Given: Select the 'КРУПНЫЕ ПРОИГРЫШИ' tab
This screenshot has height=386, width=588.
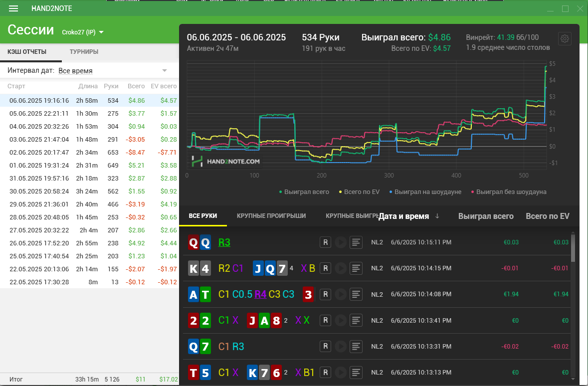Looking at the screenshot, I should (271, 216).
